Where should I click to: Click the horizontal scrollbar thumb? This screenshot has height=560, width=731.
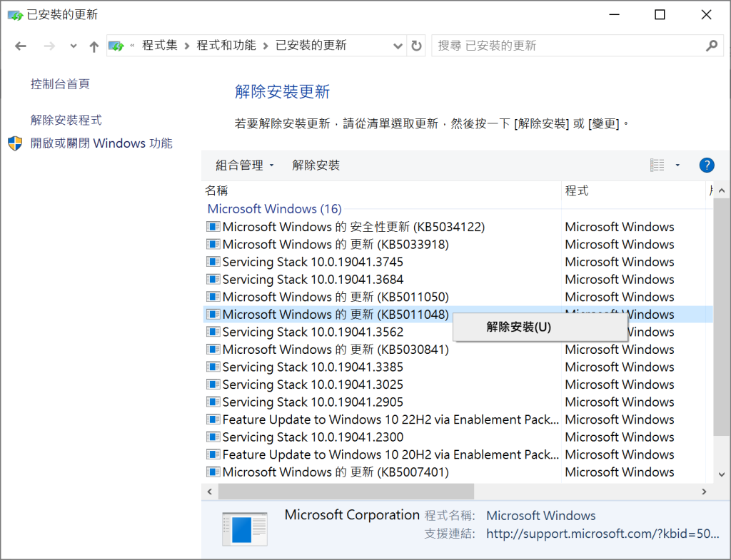346,492
